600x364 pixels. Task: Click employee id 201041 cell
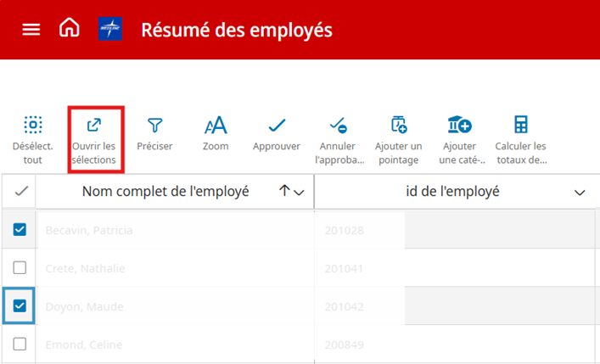point(343,268)
